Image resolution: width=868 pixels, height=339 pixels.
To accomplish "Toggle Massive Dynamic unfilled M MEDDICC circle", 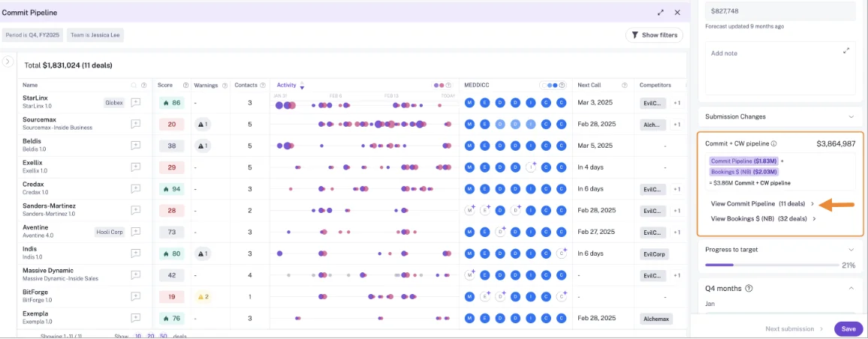I will (x=470, y=274).
